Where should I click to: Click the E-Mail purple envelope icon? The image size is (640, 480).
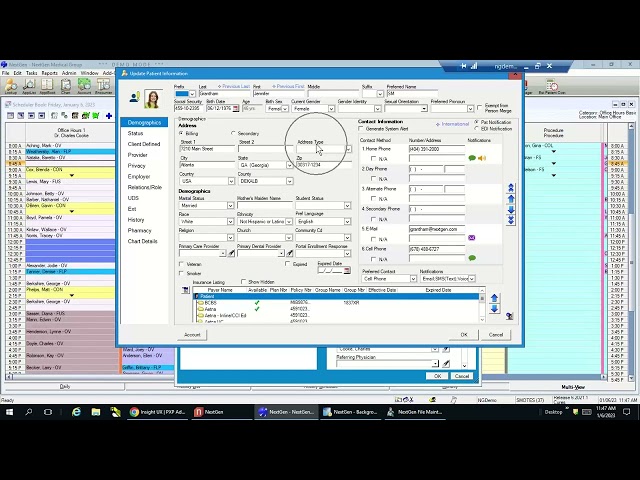472,238
